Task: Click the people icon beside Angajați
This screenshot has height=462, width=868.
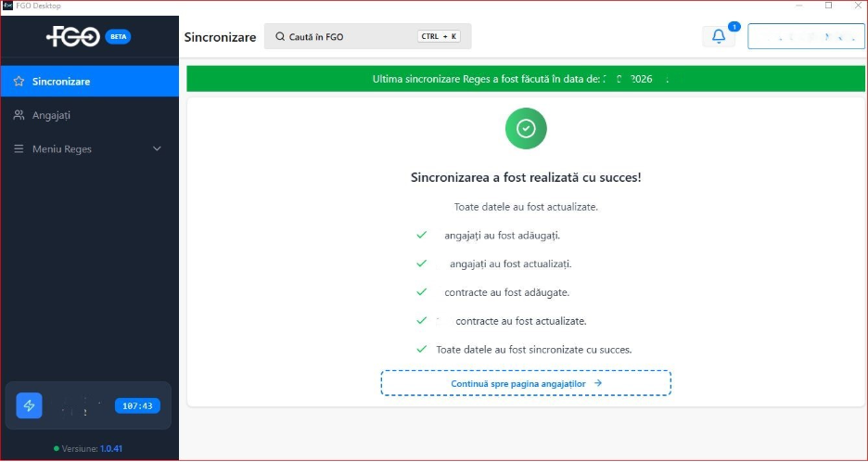Action: click(19, 115)
